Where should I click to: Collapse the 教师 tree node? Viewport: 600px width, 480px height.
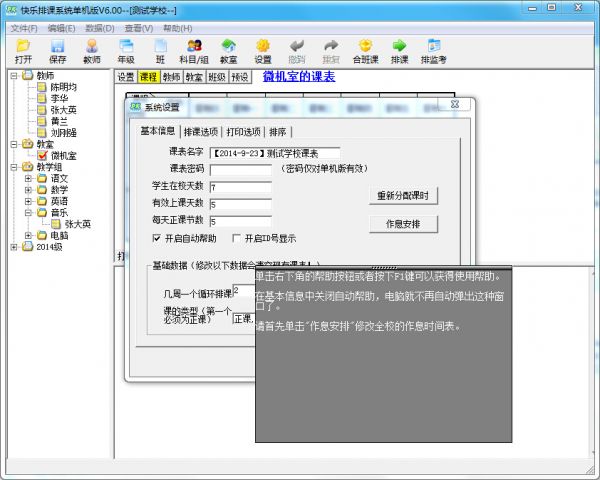tap(14, 75)
